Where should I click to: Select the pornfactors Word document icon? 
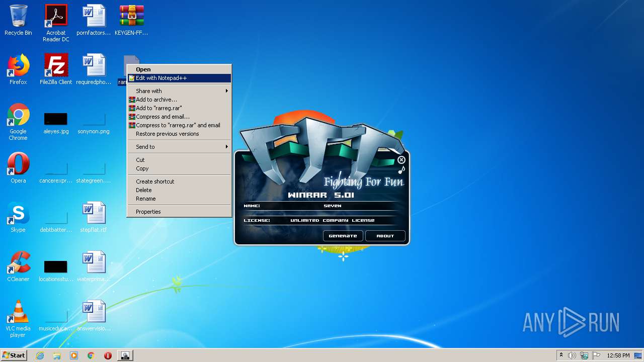94,20
